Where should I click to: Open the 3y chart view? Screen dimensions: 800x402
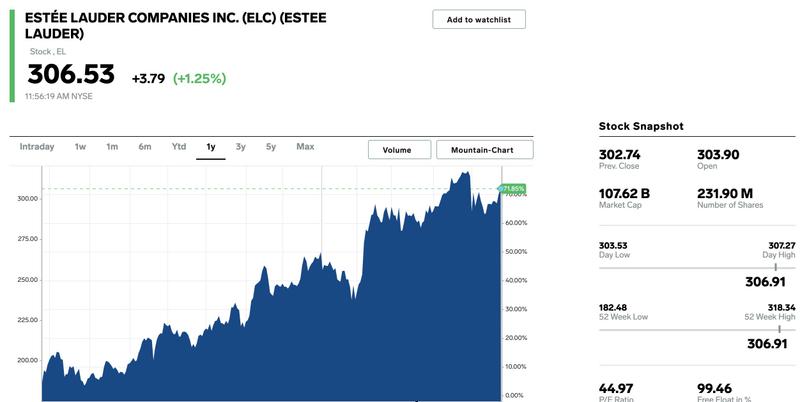tap(240, 147)
